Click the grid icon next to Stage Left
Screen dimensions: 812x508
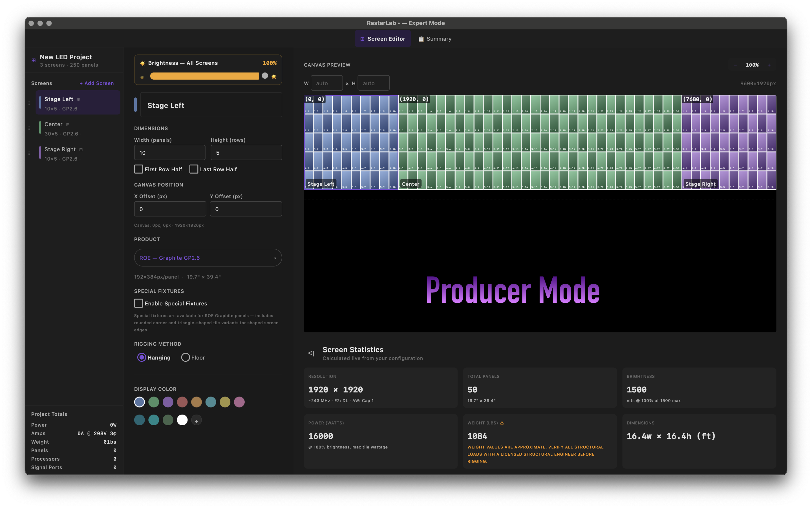point(78,99)
